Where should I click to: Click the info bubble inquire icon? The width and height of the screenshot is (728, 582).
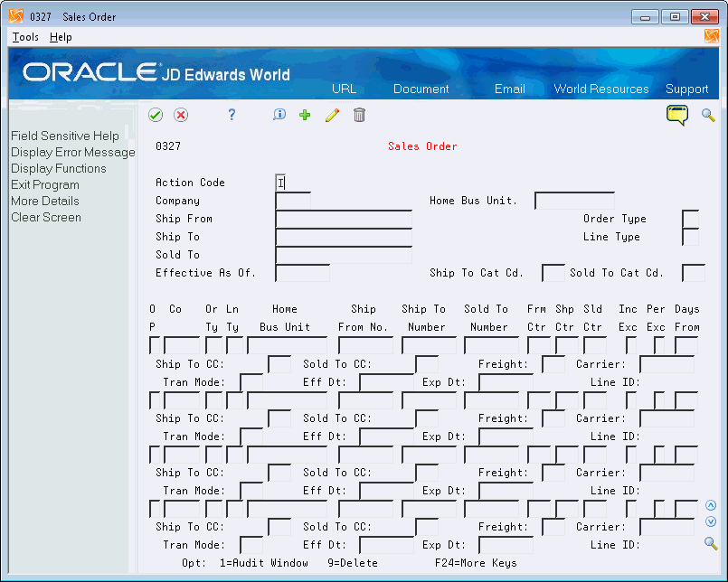click(x=279, y=115)
